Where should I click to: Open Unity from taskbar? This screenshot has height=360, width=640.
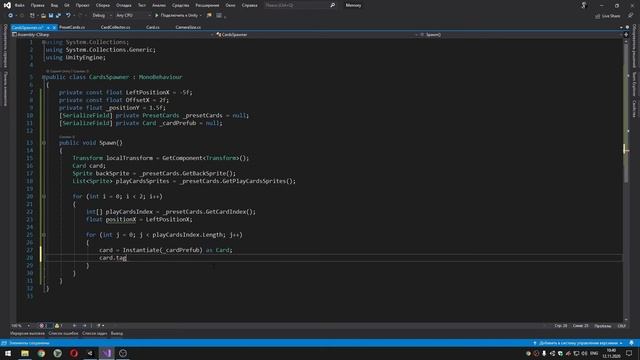(x=90, y=353)
